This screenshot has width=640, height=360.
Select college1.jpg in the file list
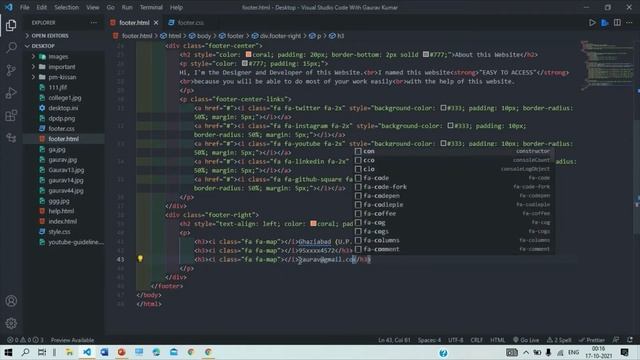(64, 98)
